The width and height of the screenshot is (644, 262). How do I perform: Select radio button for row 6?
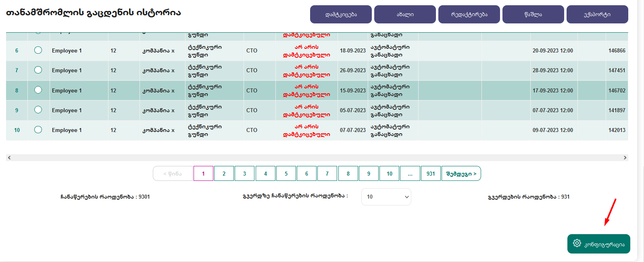[38, 50]
